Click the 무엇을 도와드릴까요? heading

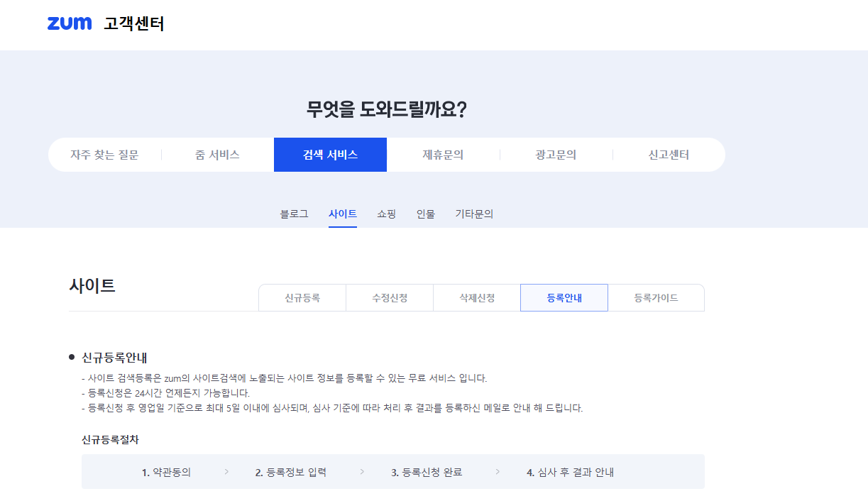tap(387, 110)
